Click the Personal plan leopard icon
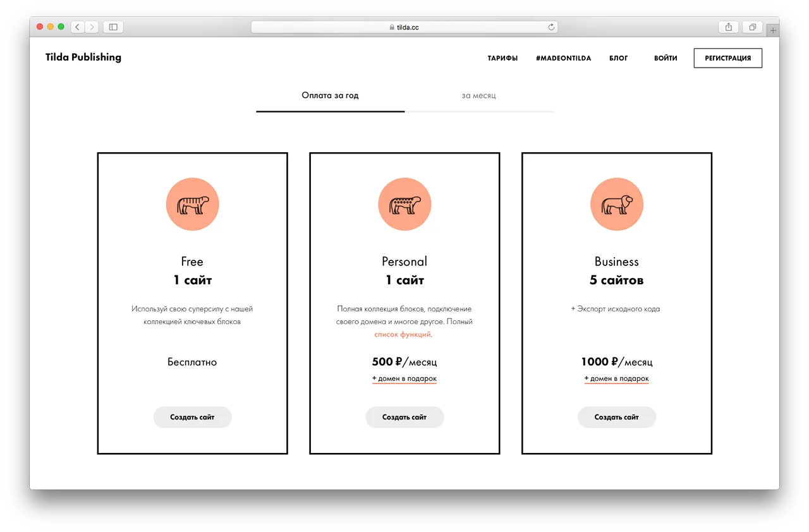This screenshot has width=809, height=532. tap(404, 205)
